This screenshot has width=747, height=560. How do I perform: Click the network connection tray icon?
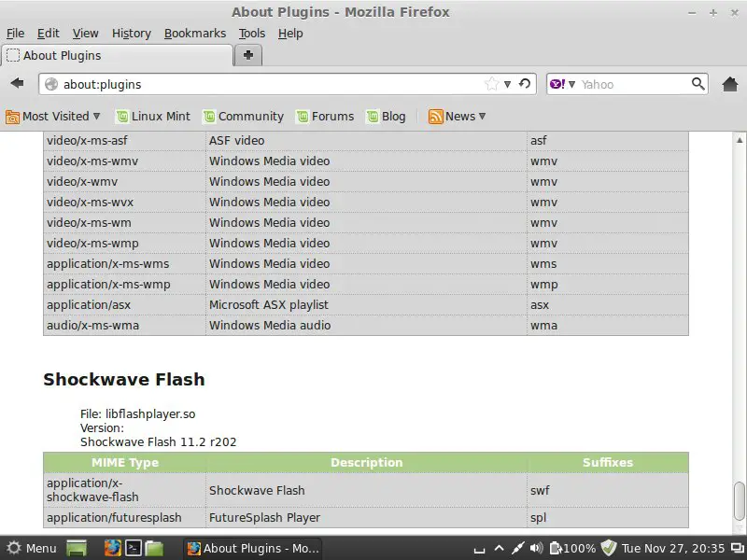517,548
